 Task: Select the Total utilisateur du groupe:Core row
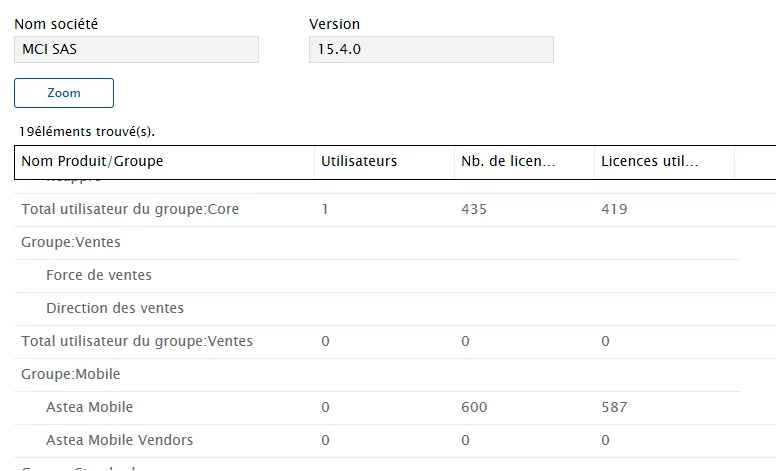click(x=395, y=209)
